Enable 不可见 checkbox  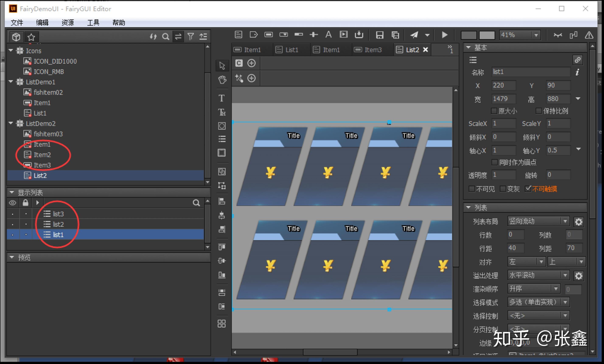[472, 189]
